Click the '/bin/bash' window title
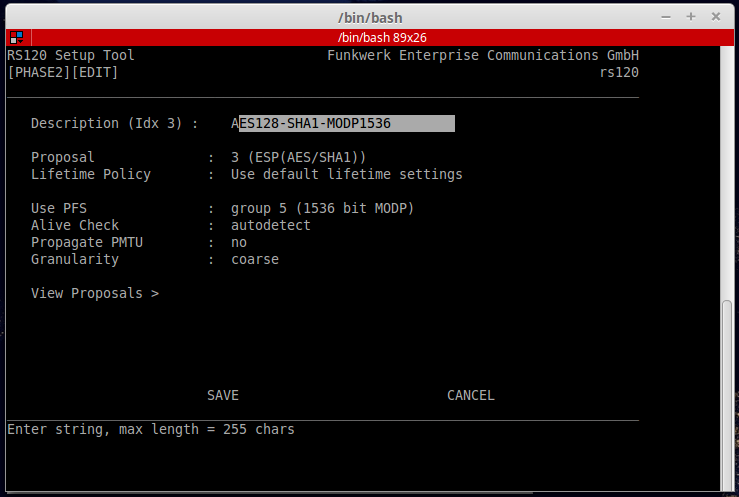The image size is (739, 497). tap(370, 17)
